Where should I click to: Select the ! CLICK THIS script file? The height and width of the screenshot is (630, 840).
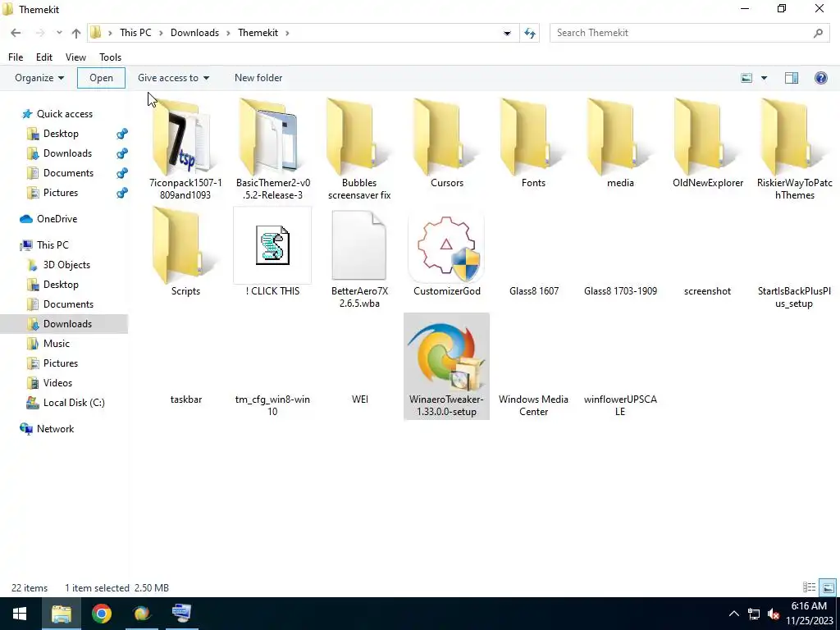[272, 252]
